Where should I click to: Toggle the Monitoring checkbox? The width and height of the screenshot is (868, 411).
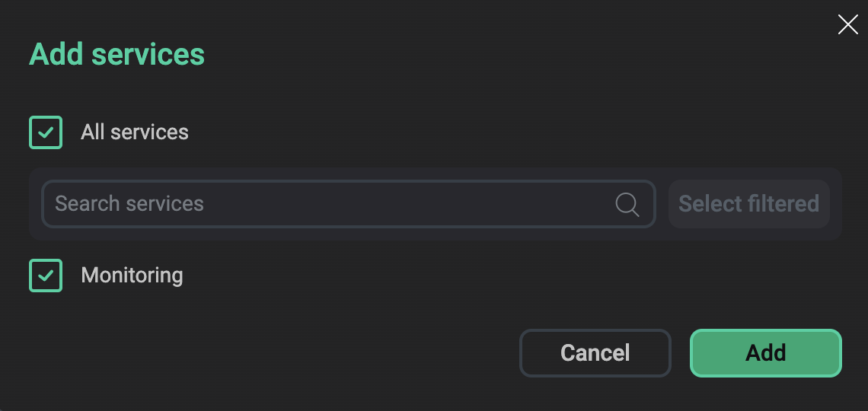click(x=46, y=276)
